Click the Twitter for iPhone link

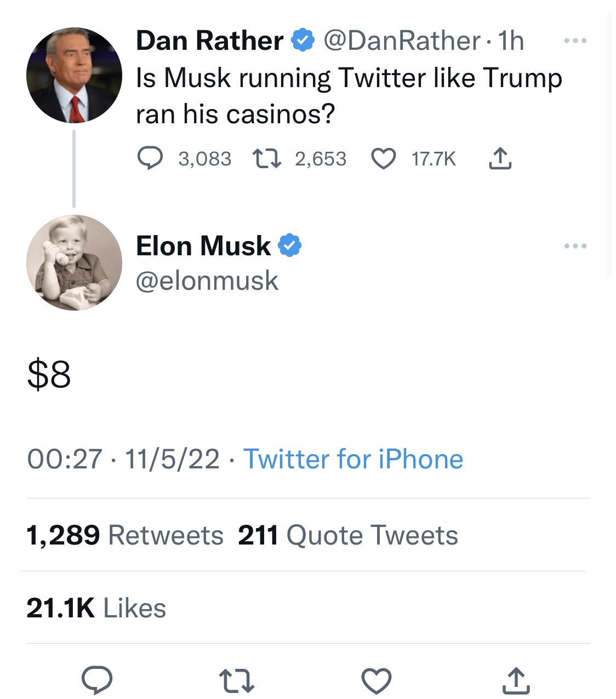[353, 459]
